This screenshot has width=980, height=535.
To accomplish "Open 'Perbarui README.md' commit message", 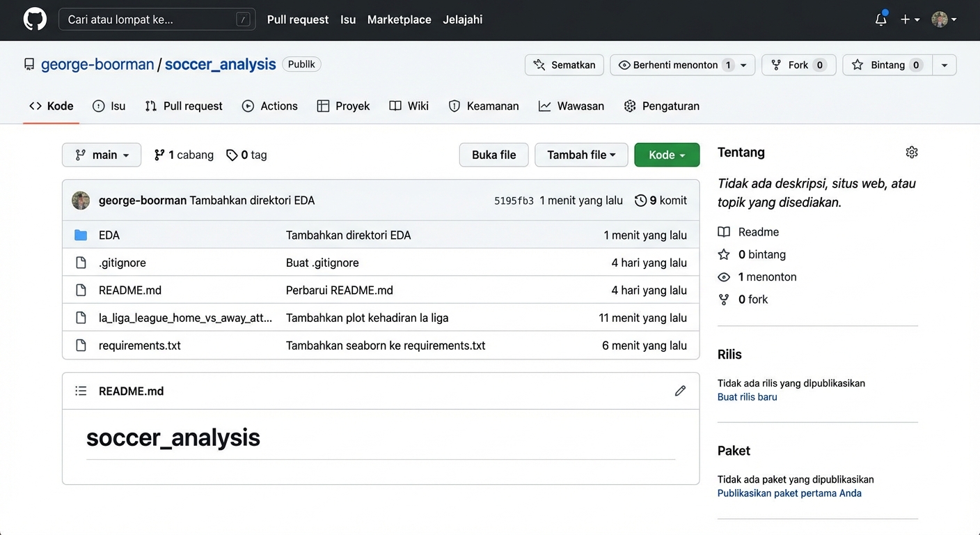I will (340, 290).
